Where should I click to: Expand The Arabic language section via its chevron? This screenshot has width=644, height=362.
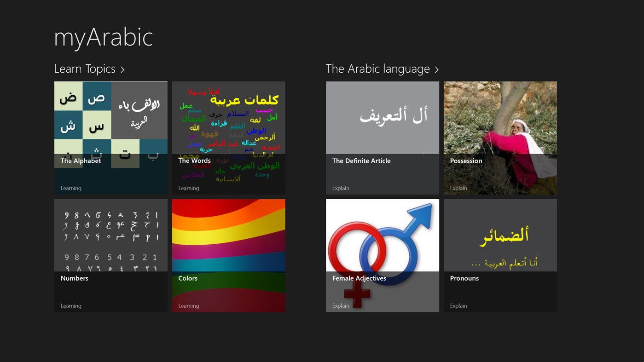click(436, 69)
